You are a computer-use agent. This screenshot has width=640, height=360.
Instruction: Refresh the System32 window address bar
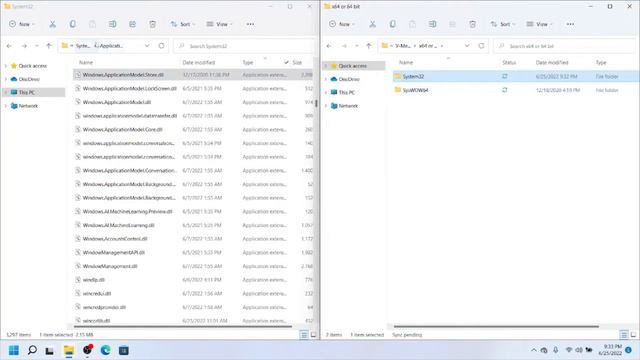pyautogui.click(x=162, y=46)
